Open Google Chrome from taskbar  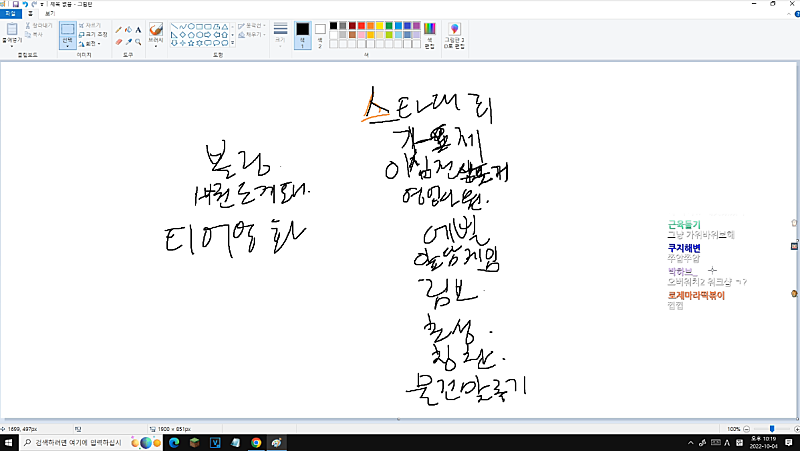click(256, 443)
